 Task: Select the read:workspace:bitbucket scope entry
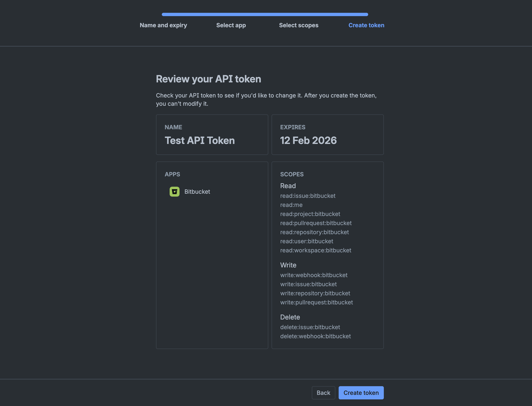(316, 250)
